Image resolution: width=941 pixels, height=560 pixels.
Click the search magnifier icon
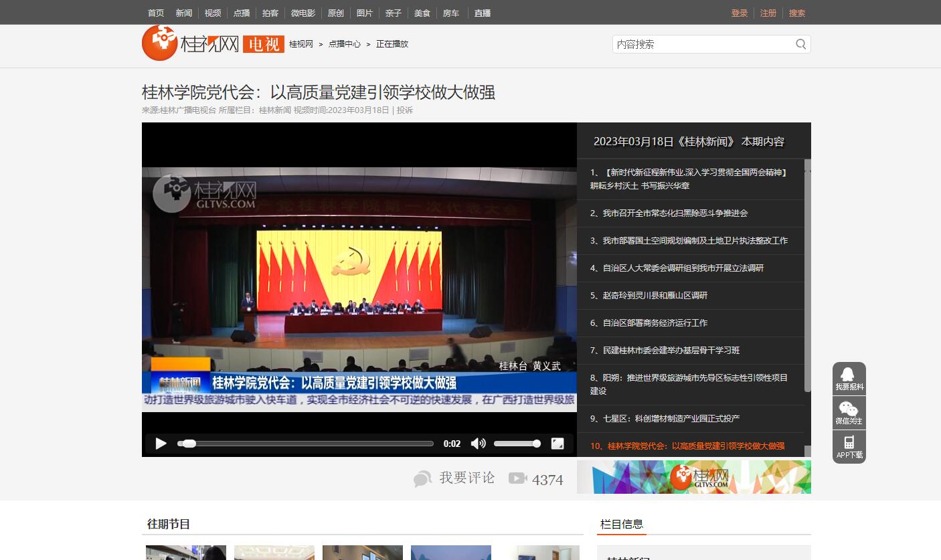point(800,44)
